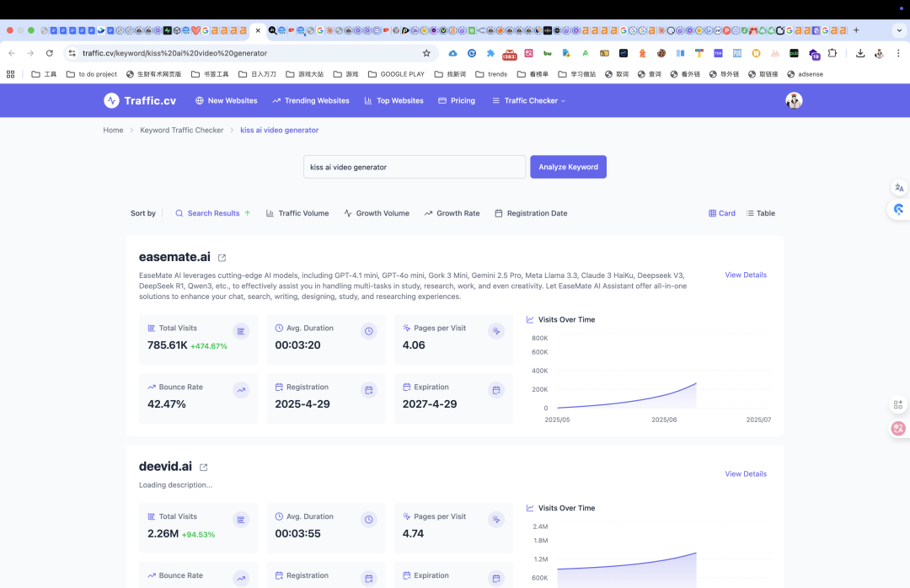This screenshot has height=588, width=910.
Task: Click the user avatar in header
Action: [x=794, y=100]
